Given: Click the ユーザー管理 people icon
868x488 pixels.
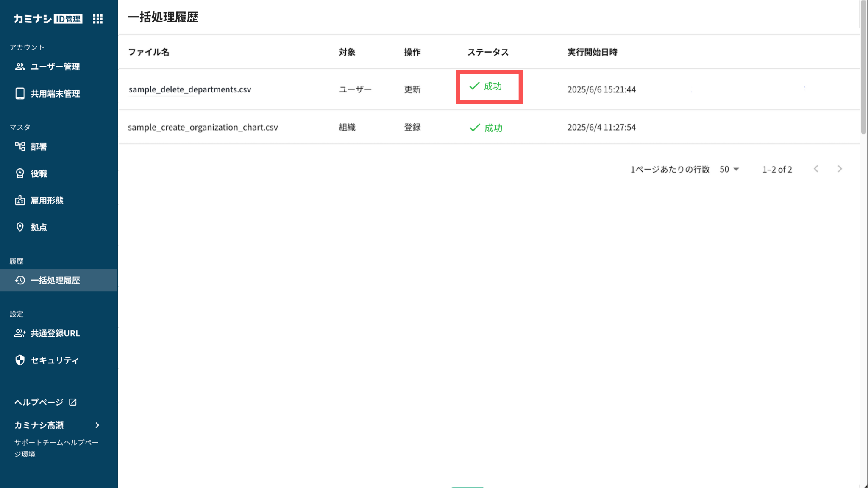Looking at the screenshot, I should (20, 67).
